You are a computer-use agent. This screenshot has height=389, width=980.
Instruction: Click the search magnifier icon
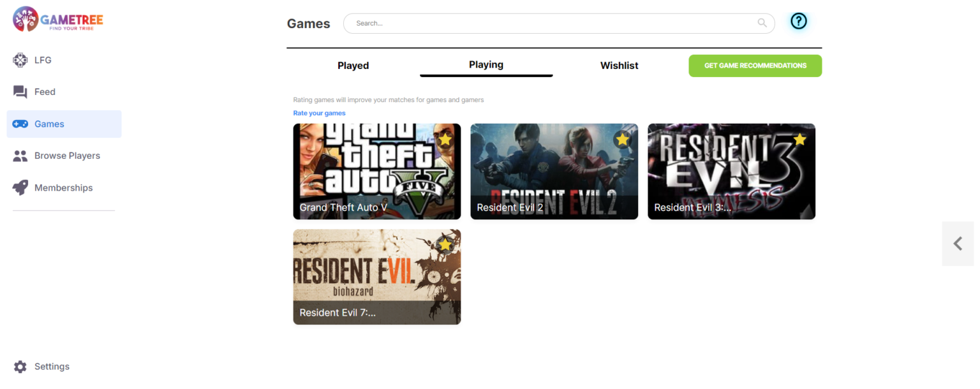pos(762,22)
